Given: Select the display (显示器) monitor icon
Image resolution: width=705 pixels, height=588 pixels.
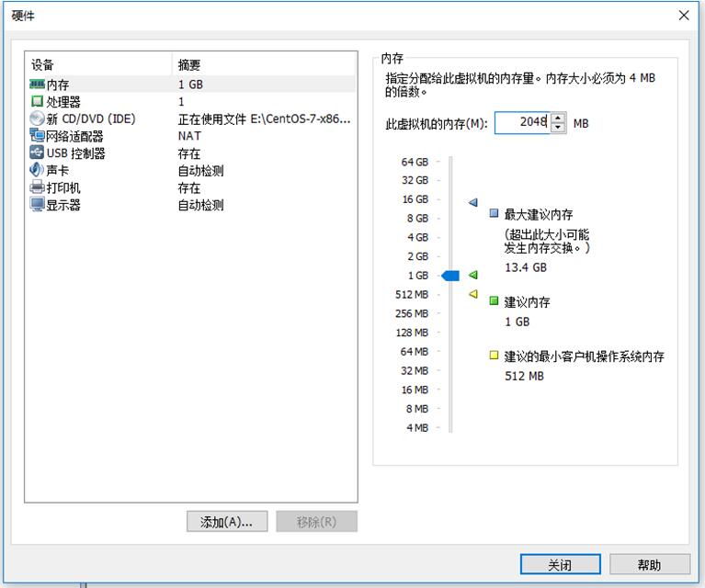Looking at the screenshot, I should (x=37, y=205).
